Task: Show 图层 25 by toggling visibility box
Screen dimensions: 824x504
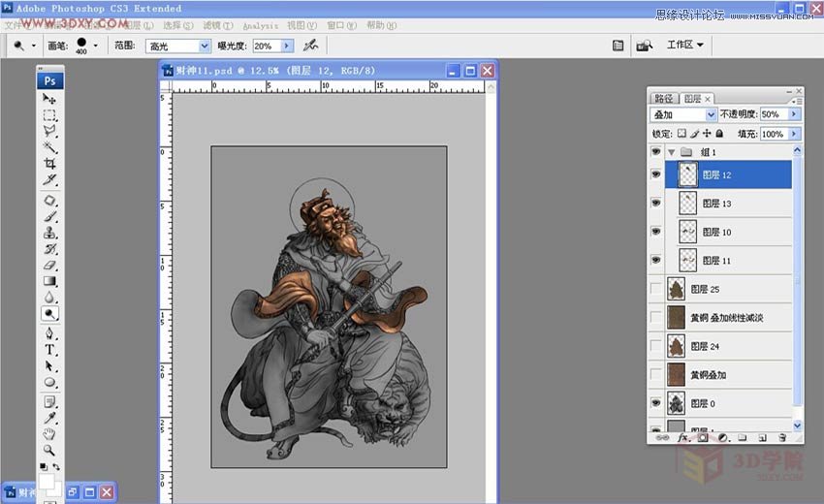Action: tap(656, 289)
